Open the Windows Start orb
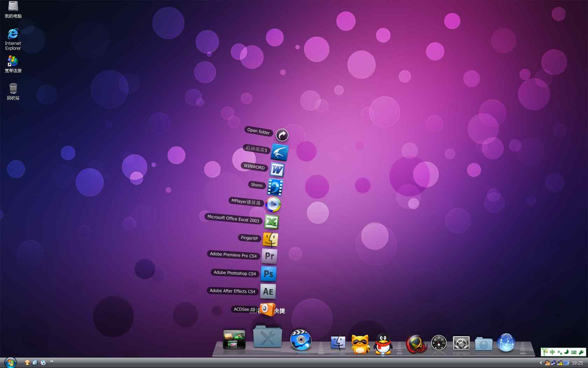Viewport: 588px width, 368px height. tap(10, 363)
